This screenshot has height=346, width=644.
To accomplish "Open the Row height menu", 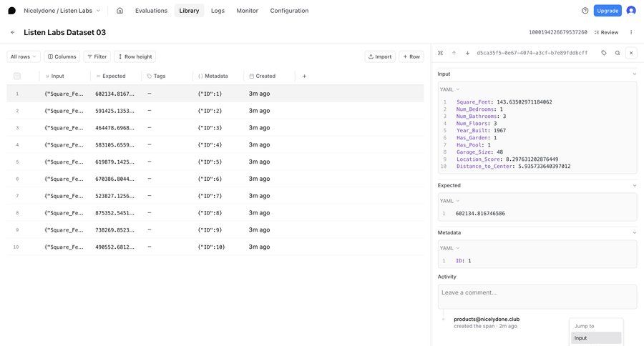I will pos(135,56).
